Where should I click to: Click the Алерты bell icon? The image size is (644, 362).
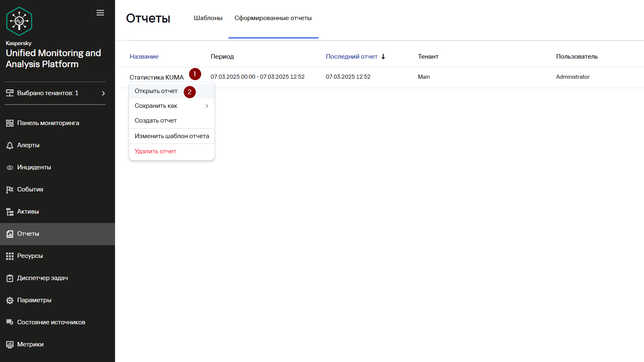10,145
